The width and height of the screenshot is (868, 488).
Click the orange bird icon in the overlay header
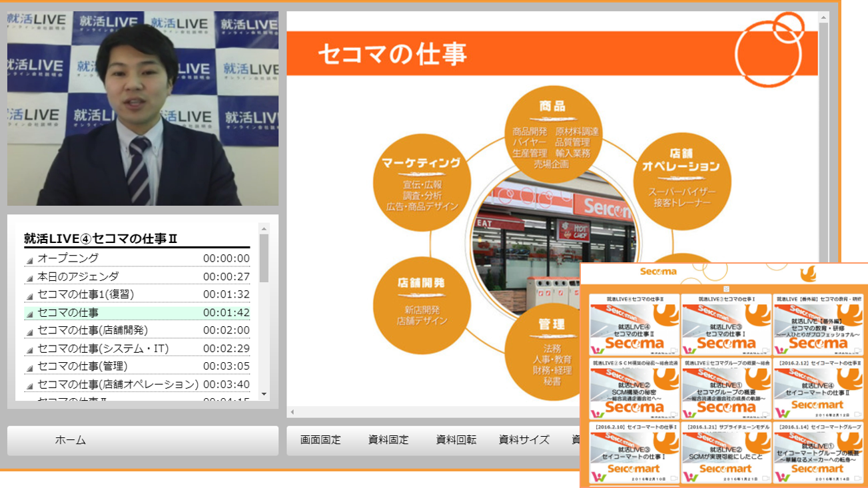click(x=807, y=273)
